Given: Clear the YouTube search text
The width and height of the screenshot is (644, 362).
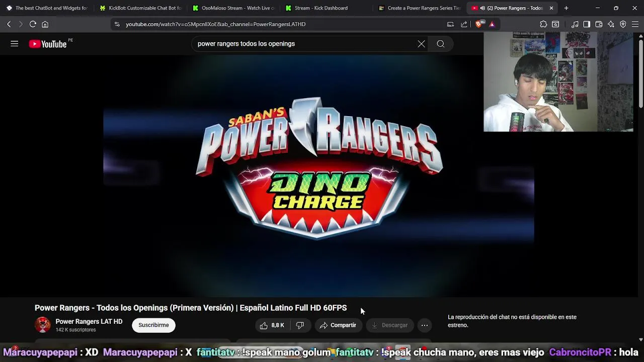Looking at the screenshot, I should 421,44.
